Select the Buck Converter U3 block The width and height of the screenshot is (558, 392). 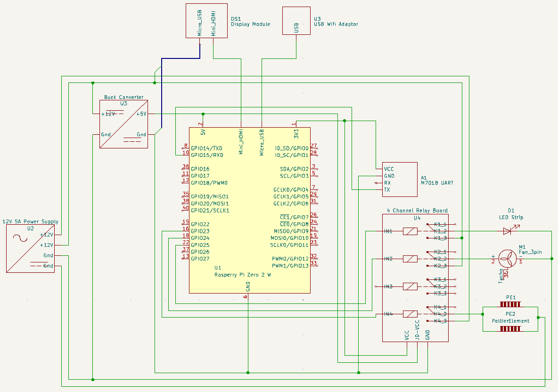[123, 124]
